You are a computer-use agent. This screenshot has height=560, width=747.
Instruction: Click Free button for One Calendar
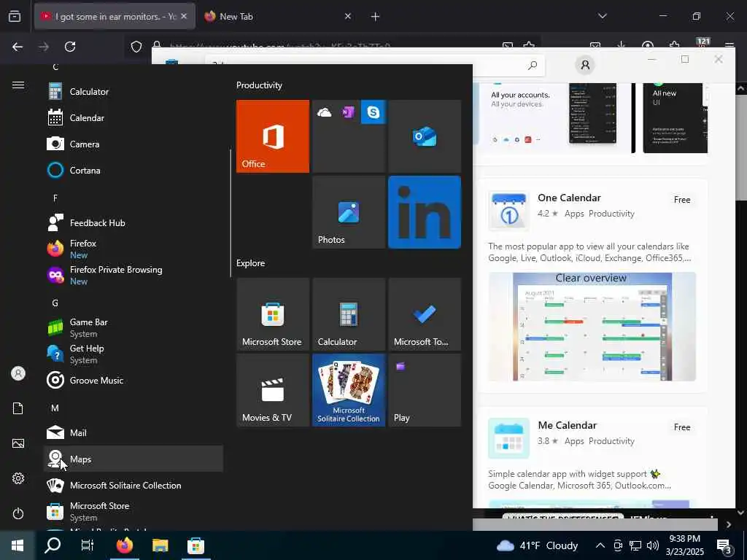pyautogui.click(x=682, y=200)
